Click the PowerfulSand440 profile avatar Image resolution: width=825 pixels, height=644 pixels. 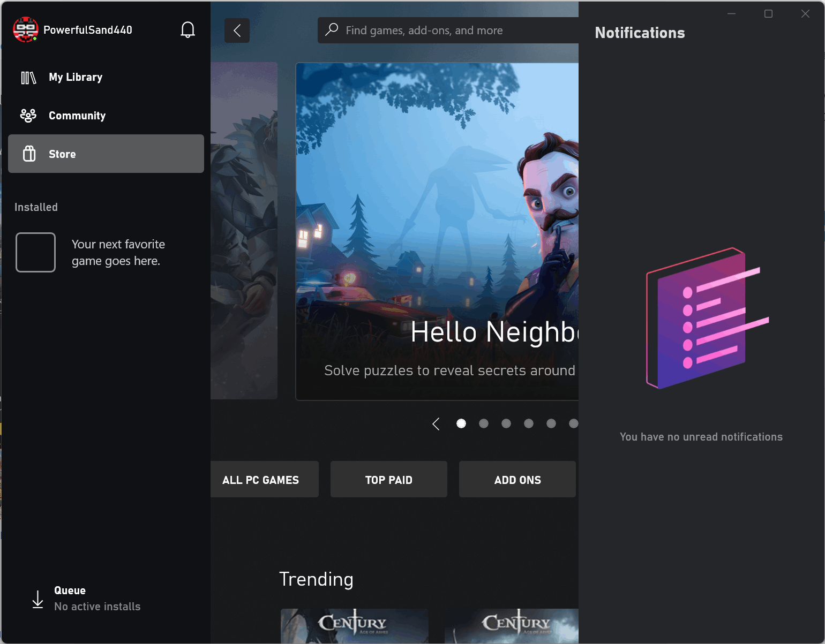pyautogui.click(x=25, y=29)
